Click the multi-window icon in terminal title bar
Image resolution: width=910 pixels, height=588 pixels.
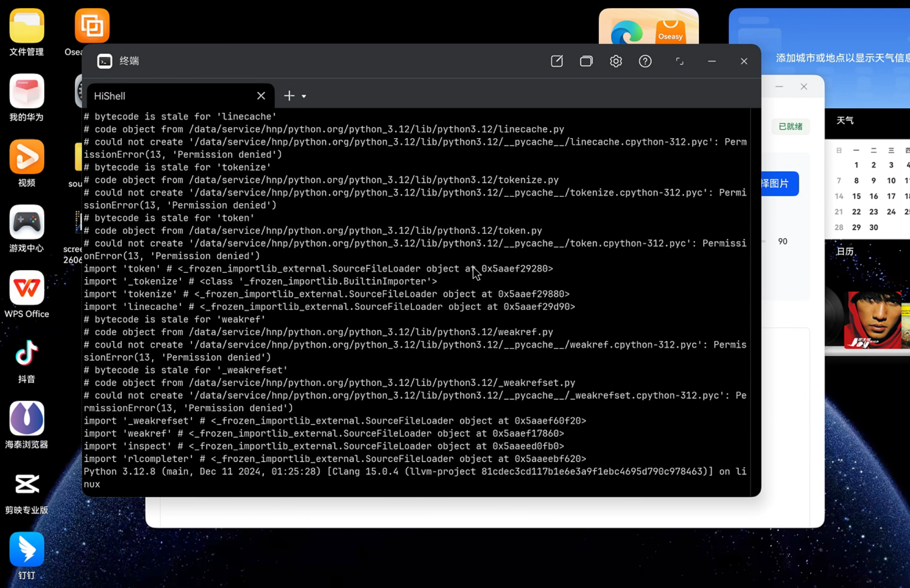point(586,61)
